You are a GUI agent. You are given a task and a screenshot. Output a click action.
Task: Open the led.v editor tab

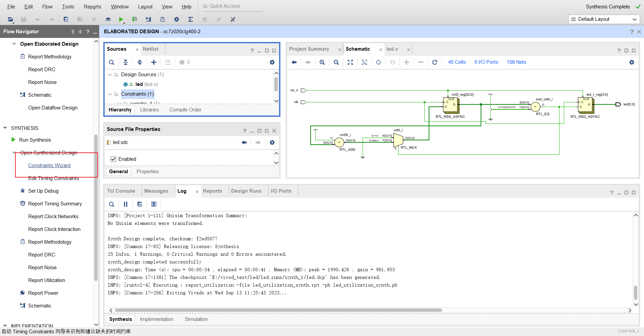click(392, 49)
